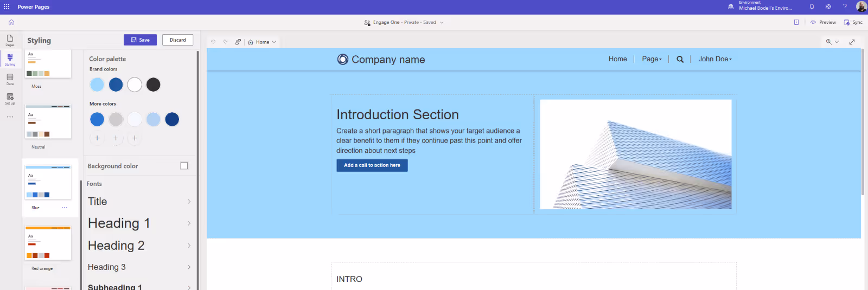Click the undo arrow in canvas toolbar

tap(213, 42)
